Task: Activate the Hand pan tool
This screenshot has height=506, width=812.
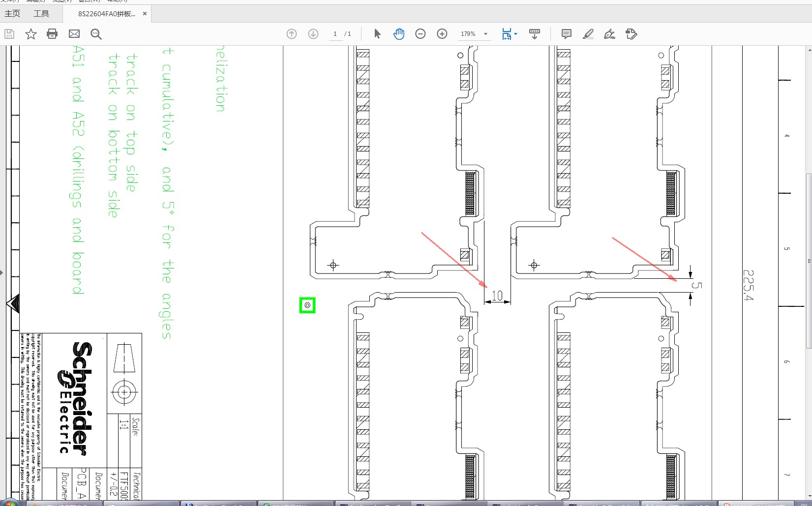Action: click(399, 34)
